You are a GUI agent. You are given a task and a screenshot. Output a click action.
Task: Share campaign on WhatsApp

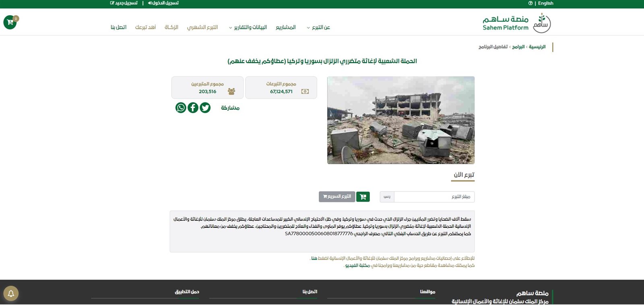point(181,108)
